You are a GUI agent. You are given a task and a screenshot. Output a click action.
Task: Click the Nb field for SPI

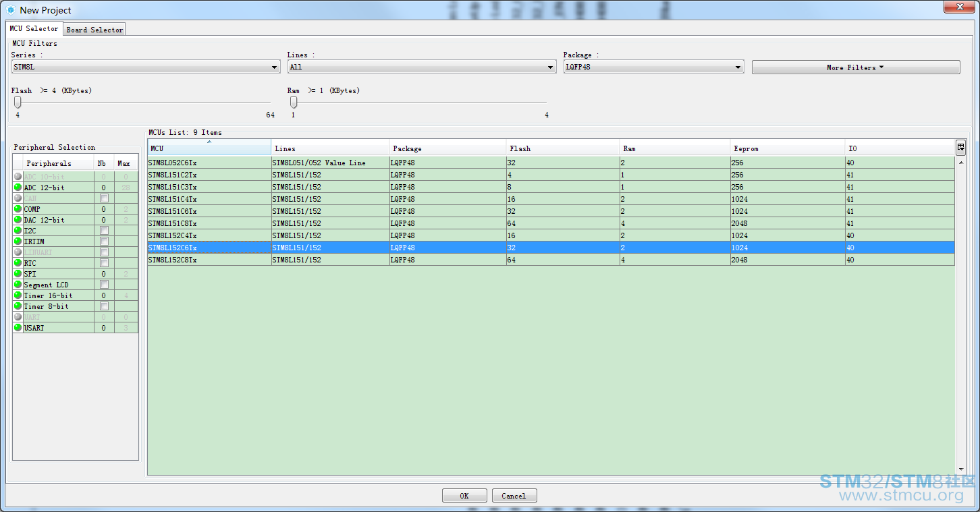coord(104,274)
